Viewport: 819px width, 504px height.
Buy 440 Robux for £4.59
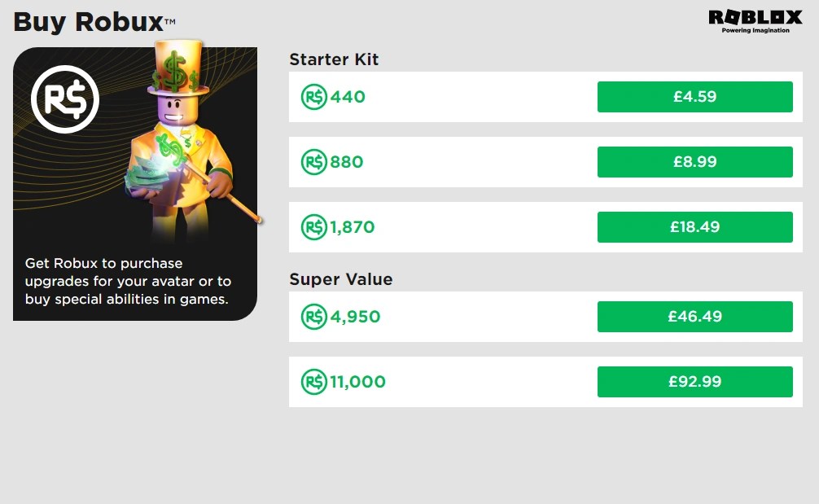coord(694,97)
